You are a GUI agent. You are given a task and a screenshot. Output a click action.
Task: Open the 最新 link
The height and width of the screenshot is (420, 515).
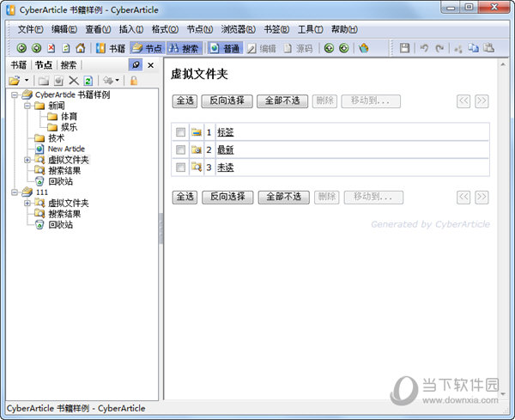tap(225, 149)
